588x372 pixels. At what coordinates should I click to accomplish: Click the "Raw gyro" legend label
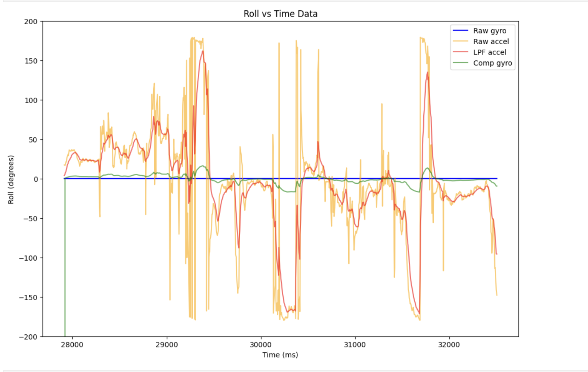click(489, 31)
